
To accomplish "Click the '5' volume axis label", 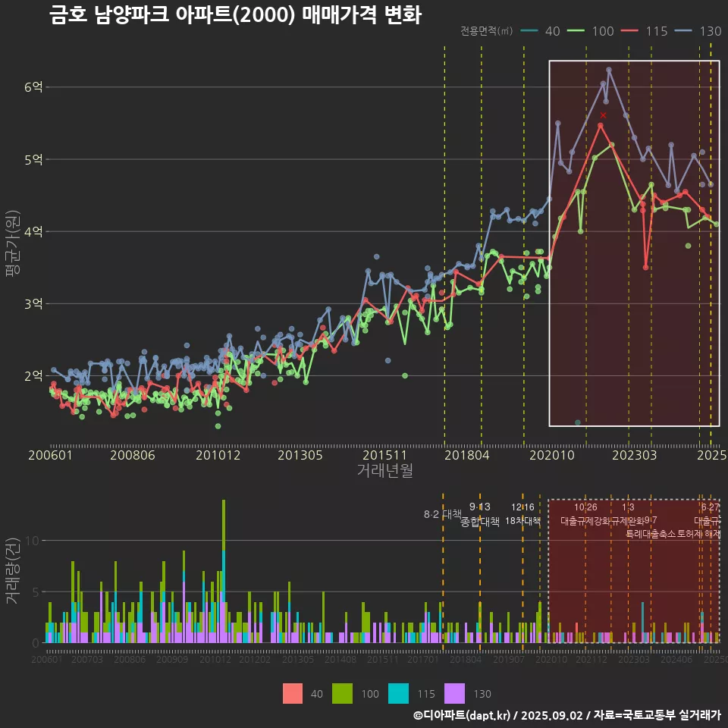I will (36, 592).
